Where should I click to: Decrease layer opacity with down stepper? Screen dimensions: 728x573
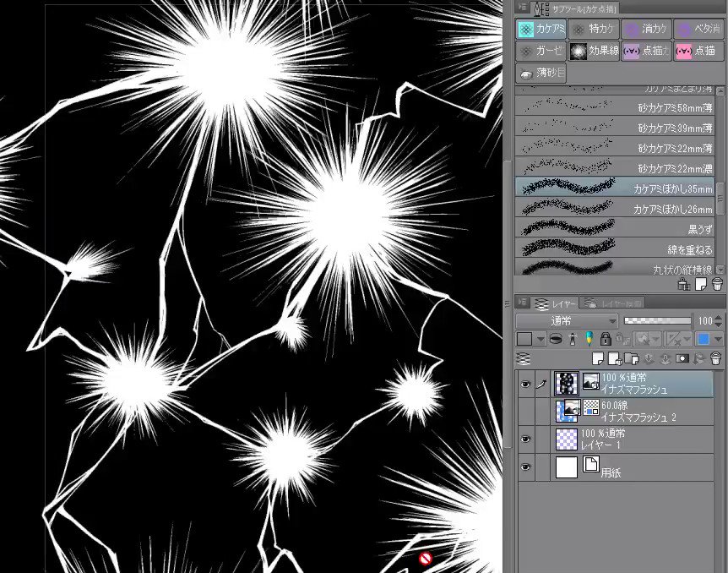(x=718, y=324)
